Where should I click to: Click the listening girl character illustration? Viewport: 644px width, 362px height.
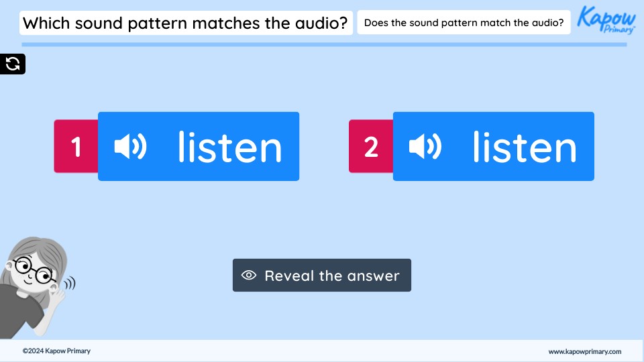pos(34,288)
